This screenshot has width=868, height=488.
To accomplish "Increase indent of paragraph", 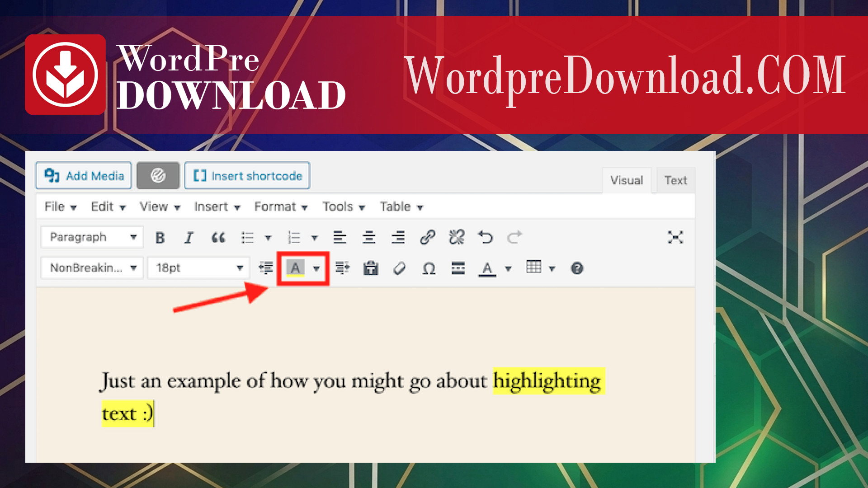I will pos(342,268).
